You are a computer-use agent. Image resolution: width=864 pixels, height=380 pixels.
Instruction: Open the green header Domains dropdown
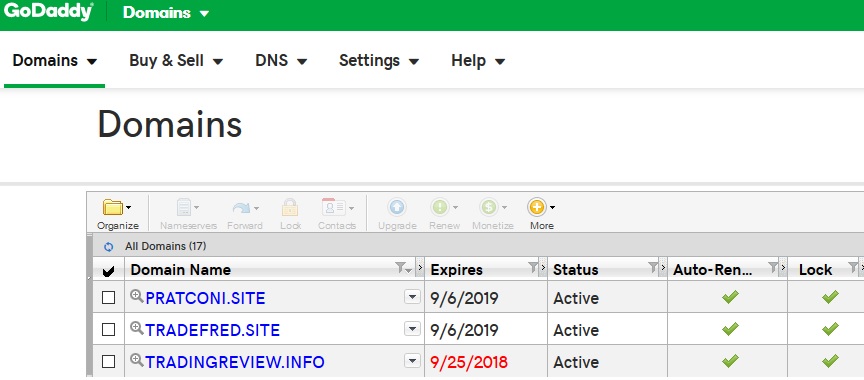(166, 12)
